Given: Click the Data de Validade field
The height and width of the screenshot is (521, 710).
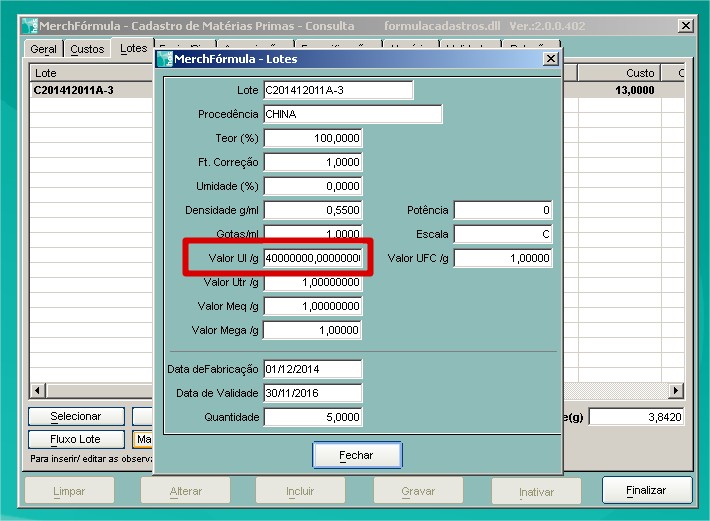Looking at the screenshot, I should click(x=313, y=393).
